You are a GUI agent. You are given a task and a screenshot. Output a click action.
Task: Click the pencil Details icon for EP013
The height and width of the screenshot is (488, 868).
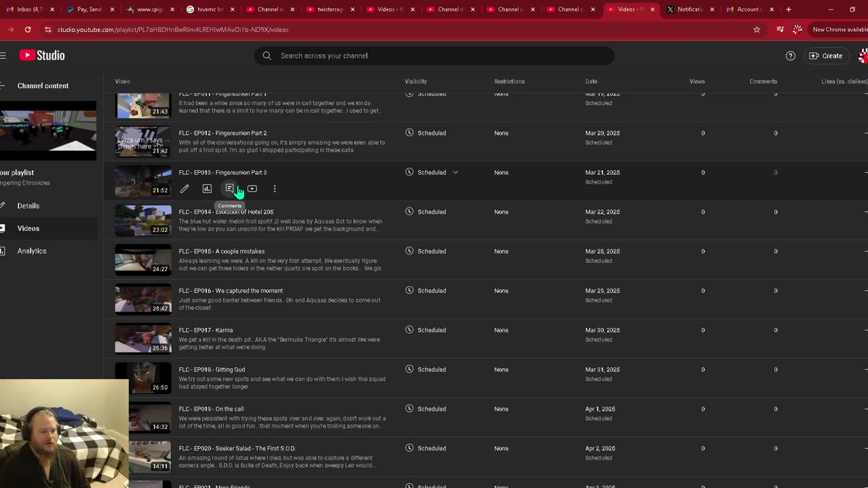pos(184,188)
